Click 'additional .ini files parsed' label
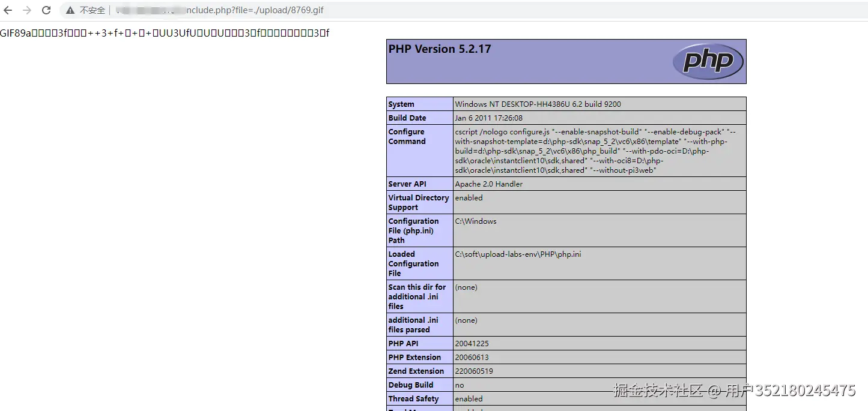 [x=413, y=325]
